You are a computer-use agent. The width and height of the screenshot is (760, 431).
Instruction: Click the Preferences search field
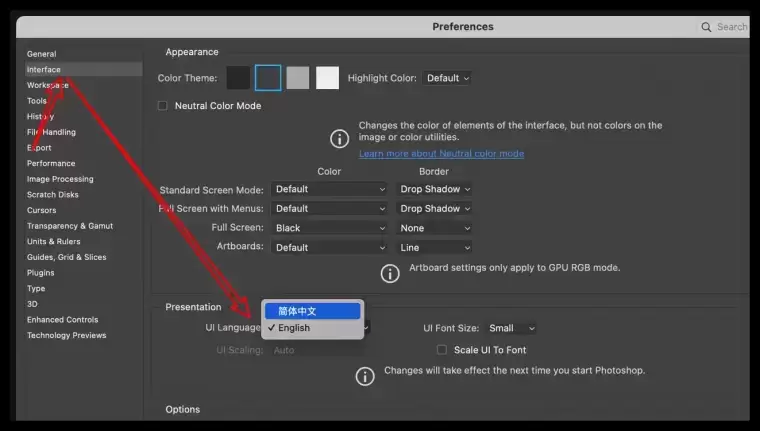(724, 27)
